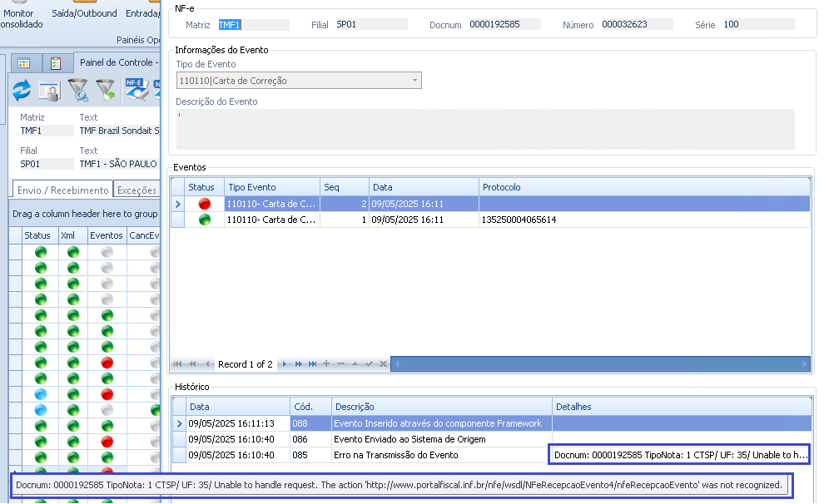The width and height of the screenshot is (824, 504).
Task: Click the next page double-arrow in navigator
Action: [x=298, y=364]
